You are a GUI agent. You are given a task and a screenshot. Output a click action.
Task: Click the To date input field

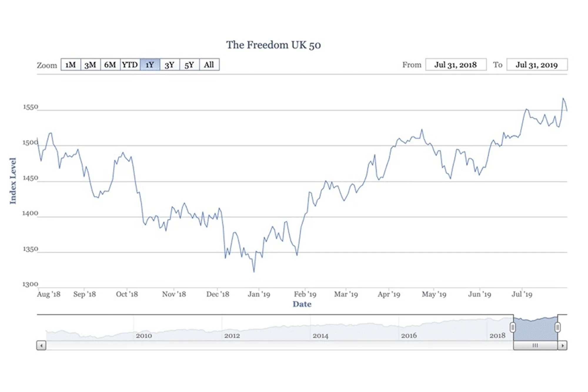pos(537,65)
